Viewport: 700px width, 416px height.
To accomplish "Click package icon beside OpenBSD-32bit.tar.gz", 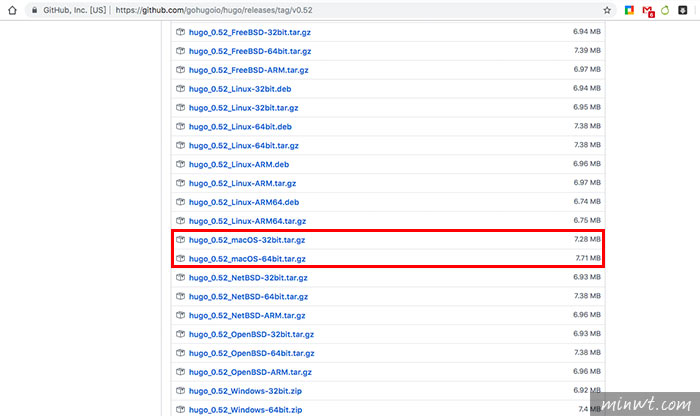I will point(180,334).
